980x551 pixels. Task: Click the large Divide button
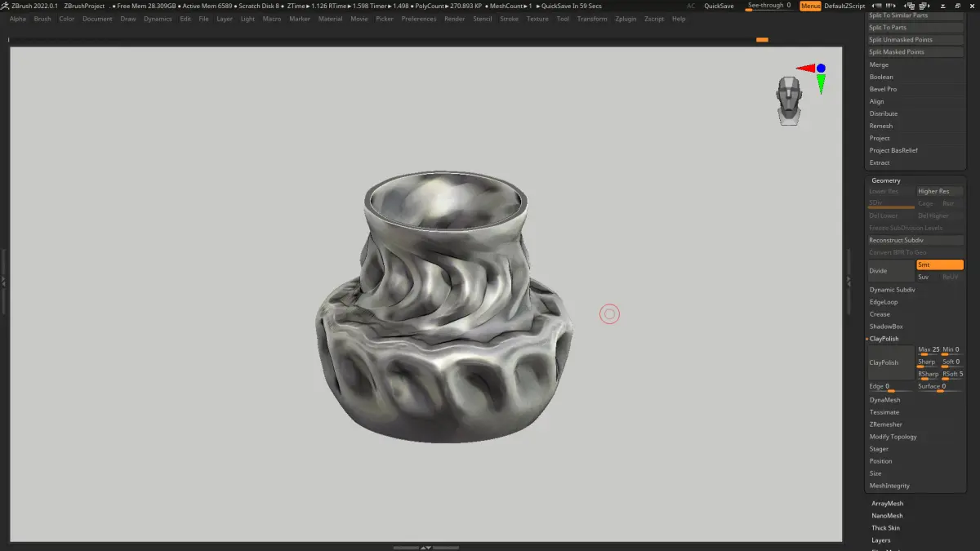[x=891, y=271]
